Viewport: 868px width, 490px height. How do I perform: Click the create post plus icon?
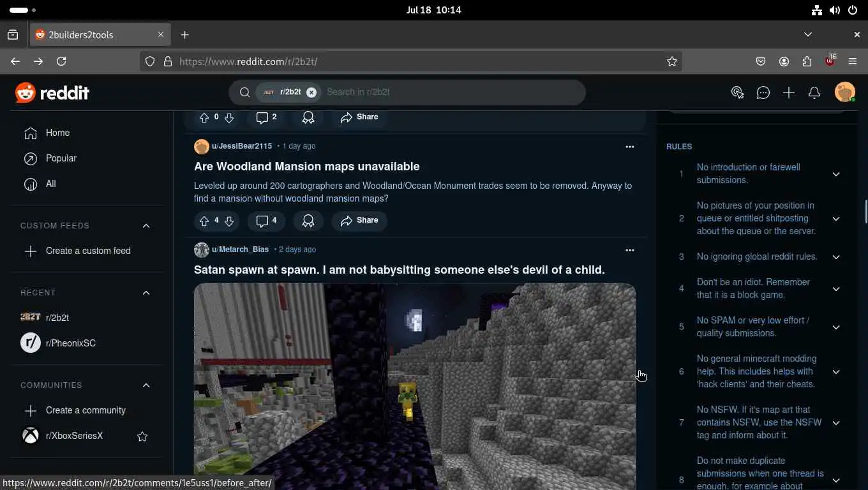(789, 93)
